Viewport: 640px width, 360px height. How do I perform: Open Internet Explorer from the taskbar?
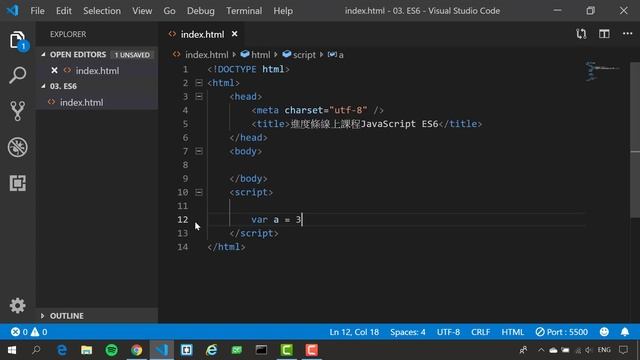[x=211, y=350]
